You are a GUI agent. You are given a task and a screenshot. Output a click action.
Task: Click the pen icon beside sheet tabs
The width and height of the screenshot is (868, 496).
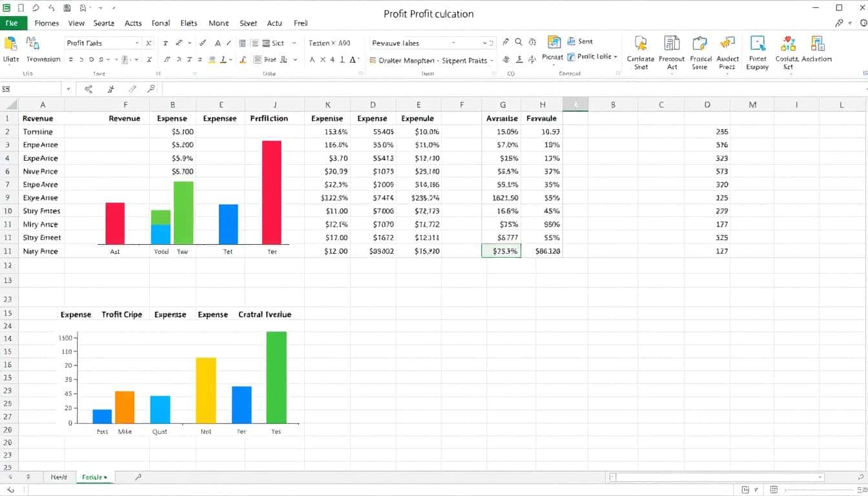(138, 477)
